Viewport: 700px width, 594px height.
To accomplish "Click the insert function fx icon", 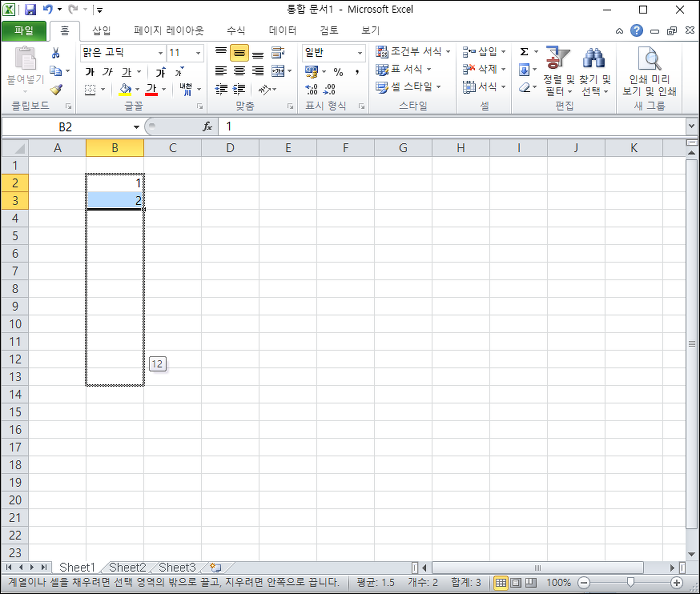I will coord(207,127).
